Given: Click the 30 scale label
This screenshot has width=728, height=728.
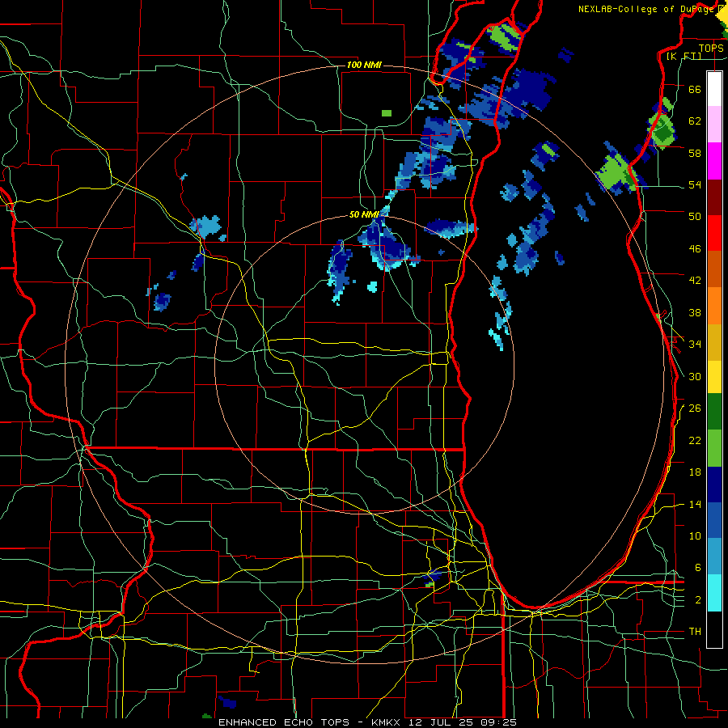Looking at the screenshot, I should (x=695, y=376).
